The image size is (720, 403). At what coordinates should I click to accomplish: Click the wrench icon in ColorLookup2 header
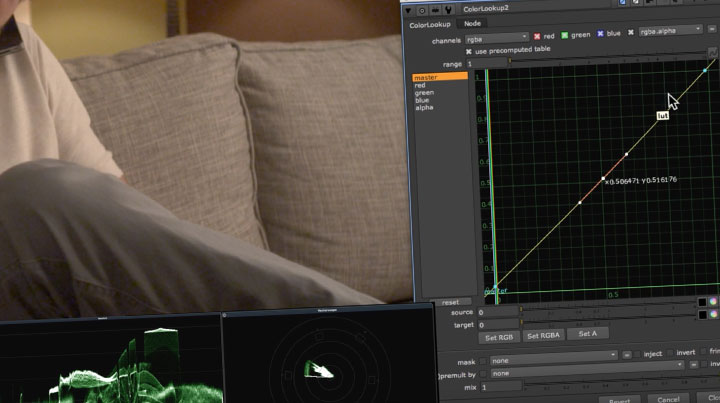448,9
